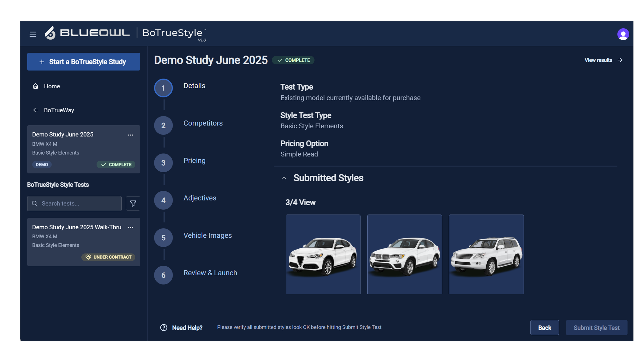
Task: Open the filter icon next to search
Action: tap(133, 204)
